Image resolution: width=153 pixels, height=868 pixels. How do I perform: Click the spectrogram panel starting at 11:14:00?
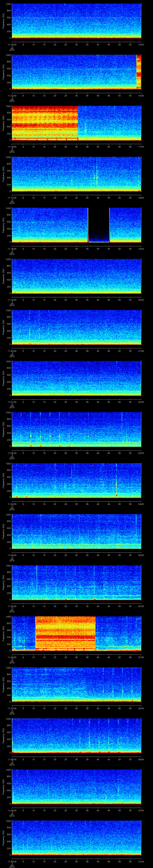(76, 21)
